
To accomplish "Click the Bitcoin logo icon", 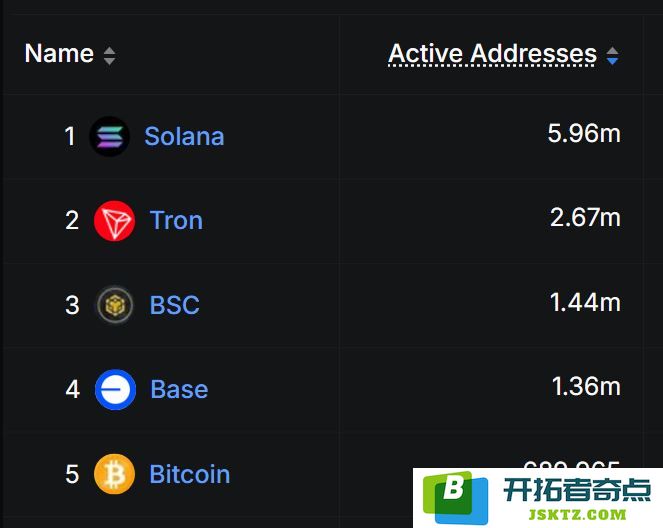I will tap(114, 474).
